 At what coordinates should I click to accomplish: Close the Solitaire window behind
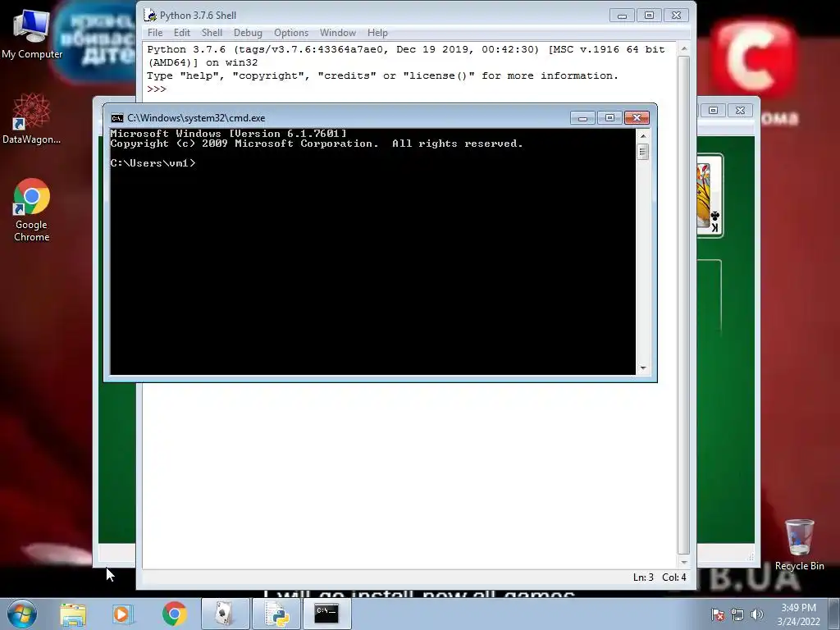pos(740,111)
